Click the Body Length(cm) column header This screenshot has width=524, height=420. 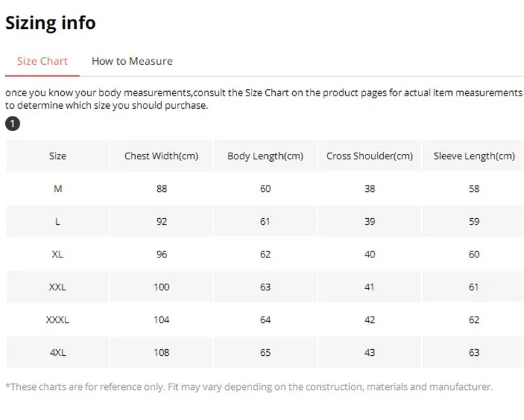[265, 156]
